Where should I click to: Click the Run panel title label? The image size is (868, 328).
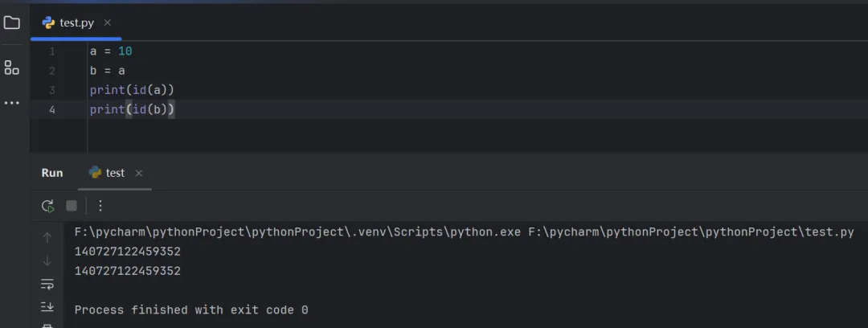pos(52,173)
